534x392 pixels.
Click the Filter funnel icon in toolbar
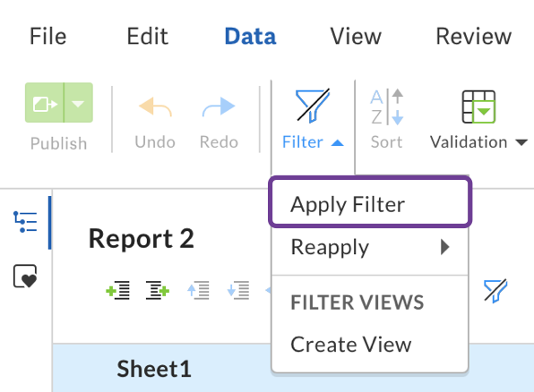(313, 106)
